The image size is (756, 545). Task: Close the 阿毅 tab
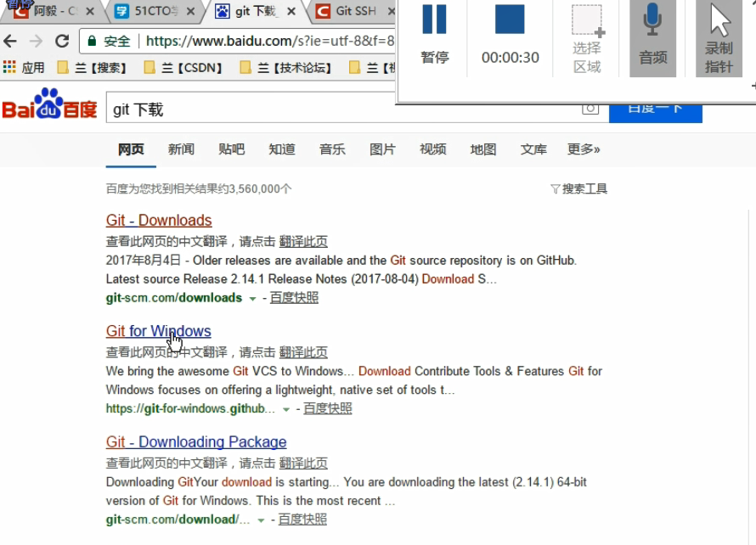pos(90,12)
